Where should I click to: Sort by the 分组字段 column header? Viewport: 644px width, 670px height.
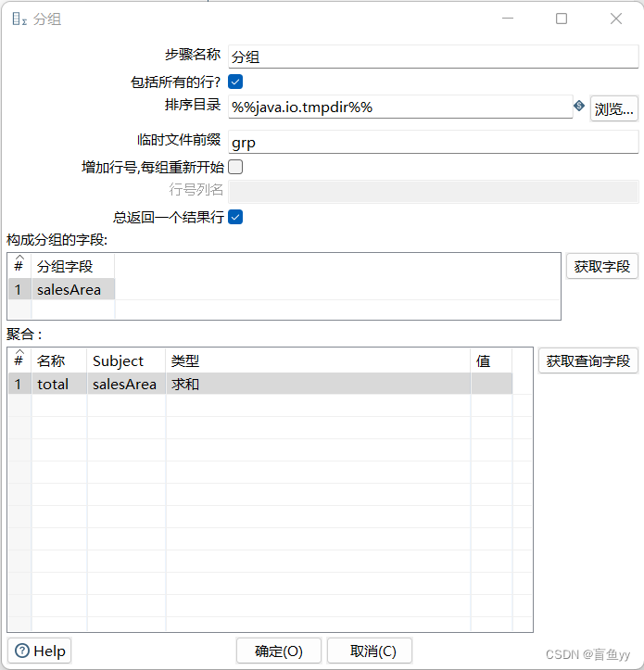point(73,266)
